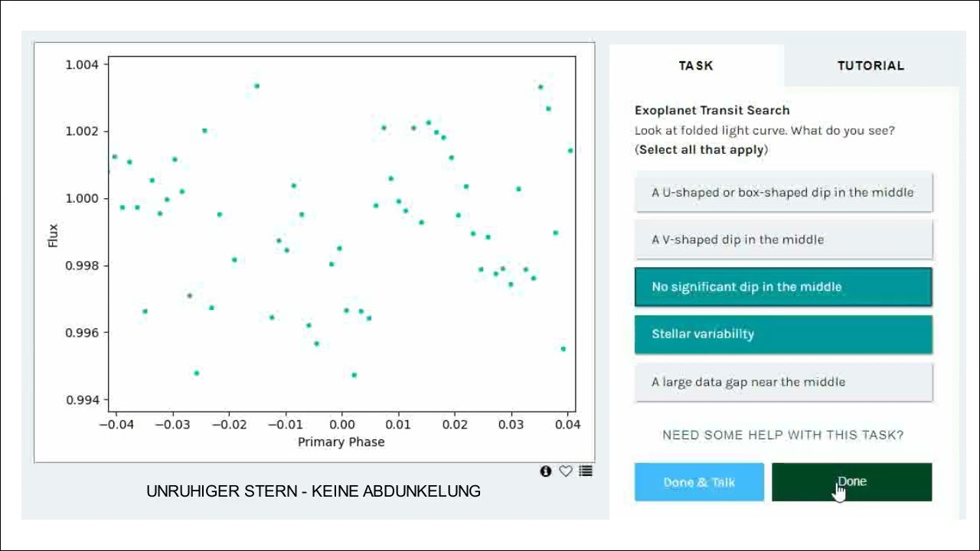Click the 'Flux' y-axis label
This screenshot has height=551, width=980.
53,235
